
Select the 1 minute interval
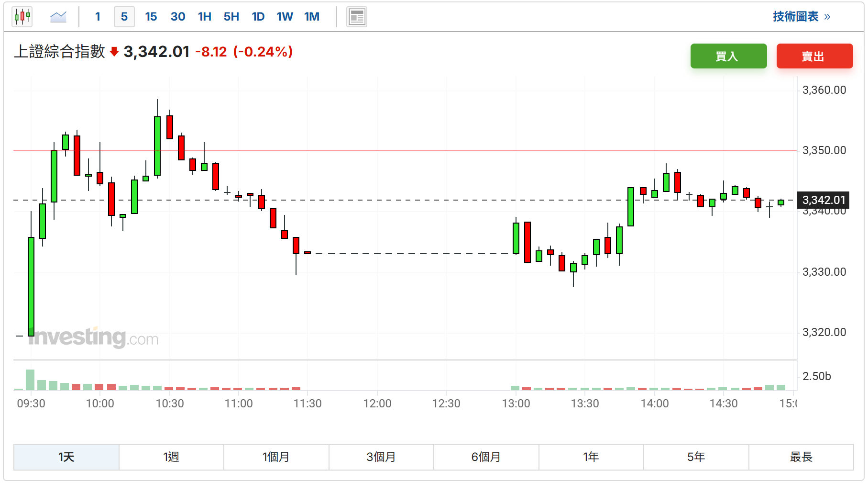click(98, 17)
